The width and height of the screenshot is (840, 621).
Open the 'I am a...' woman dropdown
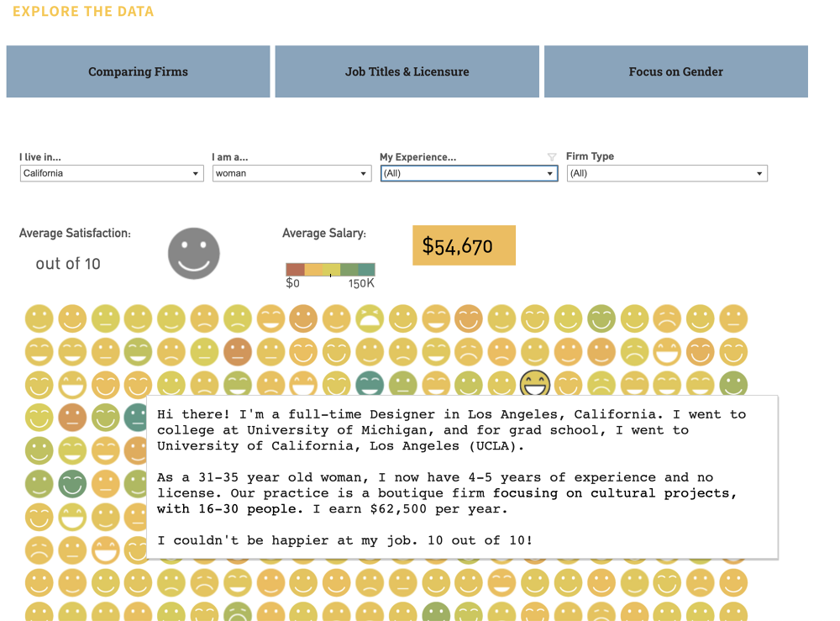291,173
